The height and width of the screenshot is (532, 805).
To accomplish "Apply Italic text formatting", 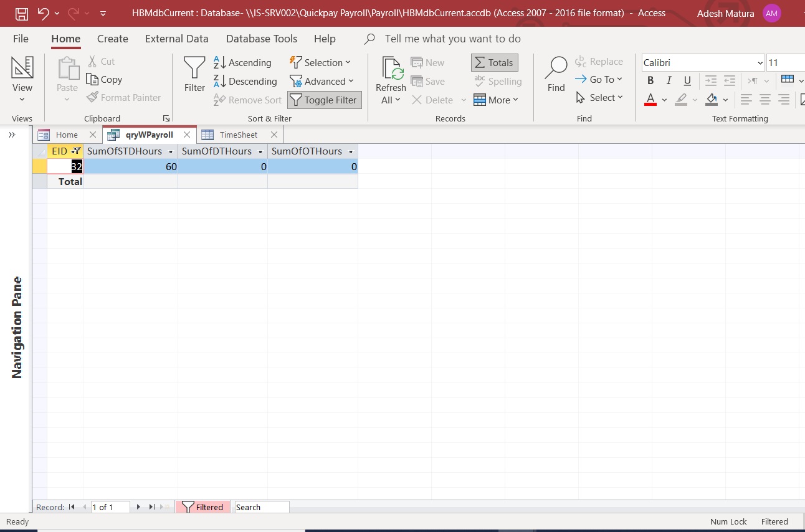I will tap(669, 80).
